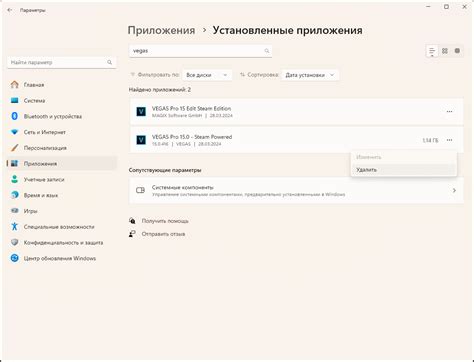The image size is (474, 362).
Task: Open the 'Все диски' filter dropdown
Action: 207,75
